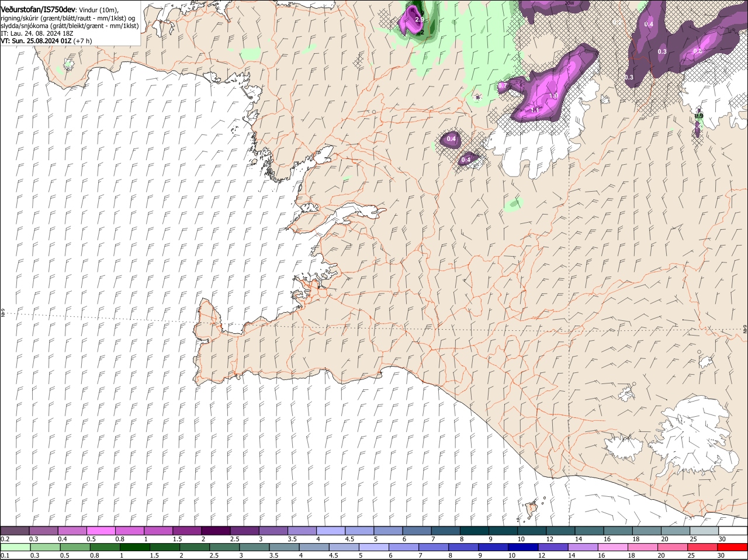This screenshot has width=748, height=560.
Task: Select the 0.8 magenta swatch in upper legend row
Action: pyautogui.click(x=130, y=530)
